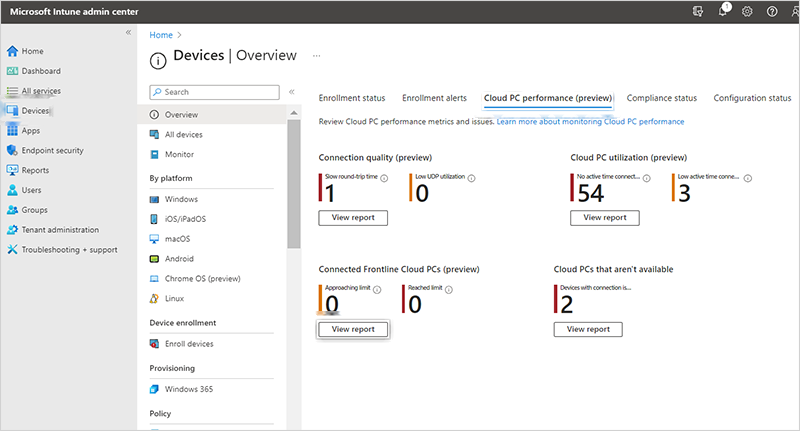The image size is (800, 431).
Task: Switch to the Enrollment alerts tab
Action: click(x=434, y=98)
